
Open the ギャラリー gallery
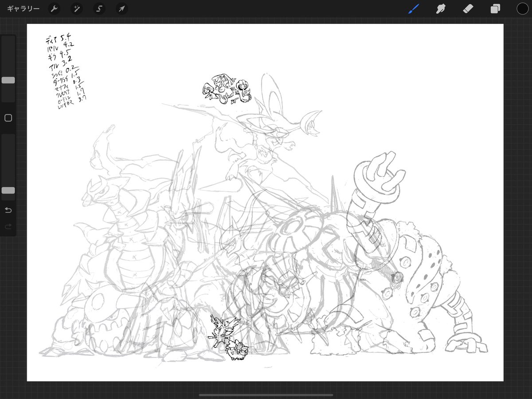tap(23, 9)
